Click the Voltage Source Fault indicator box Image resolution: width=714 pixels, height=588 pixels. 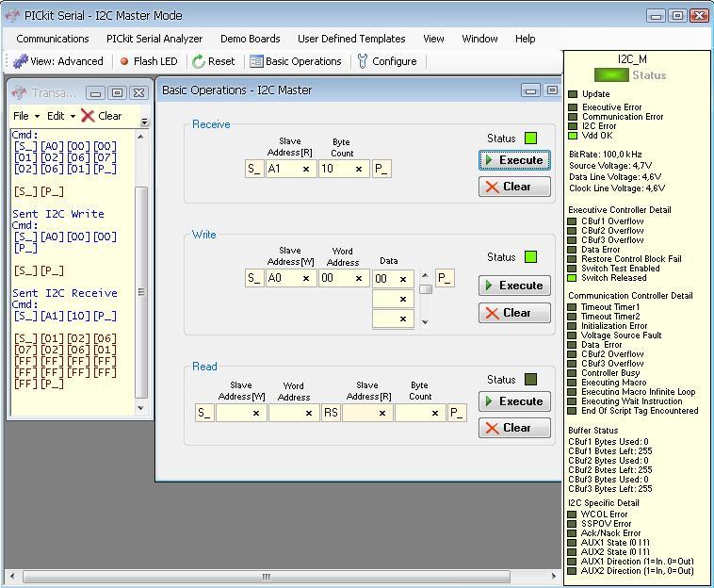pos(572,335)
